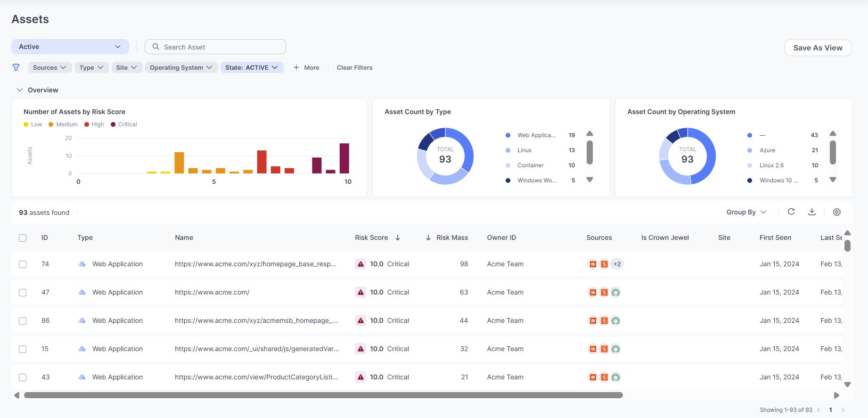Check the box for asset 74
Image resolution: width=868 pixels, height=418 pixels.
[x=23, y=264]
